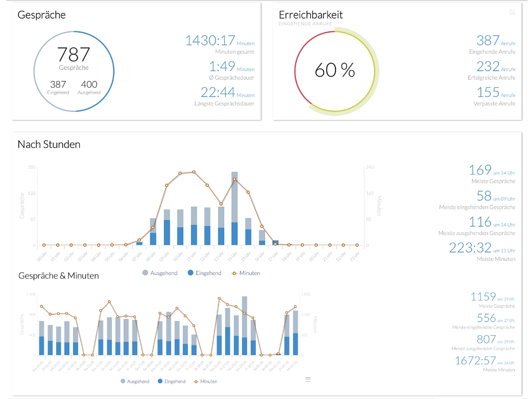Viewport: 532px width, 399px height.
Task: Click the 180 tick on the hourly chart's left axis
Action: (x=32, y=167)
